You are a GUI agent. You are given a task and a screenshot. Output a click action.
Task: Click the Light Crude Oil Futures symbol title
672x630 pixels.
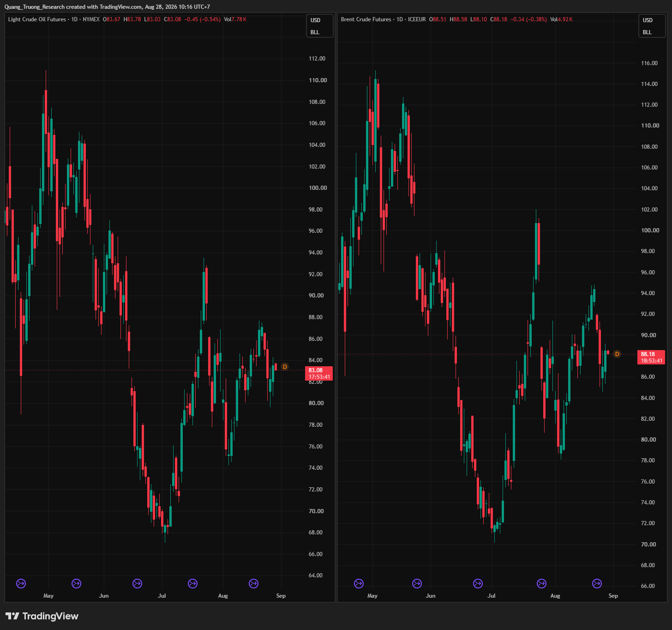point(37,19)
